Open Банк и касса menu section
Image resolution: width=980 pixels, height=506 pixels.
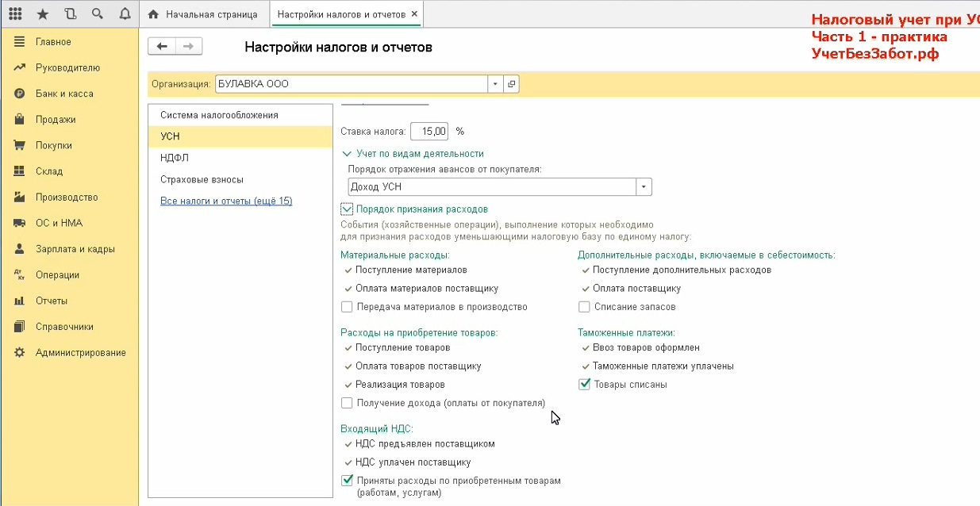pyautogui.click(x=64, y=94)
